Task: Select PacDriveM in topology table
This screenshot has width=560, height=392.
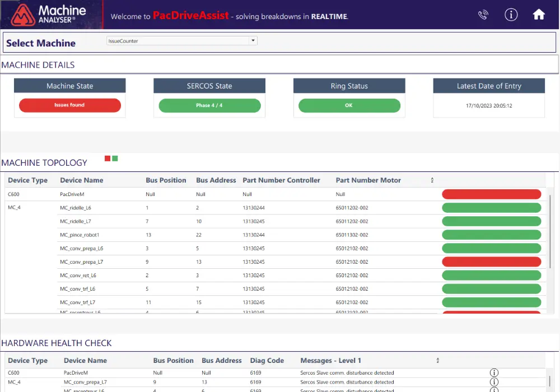Action: point(72,194)
